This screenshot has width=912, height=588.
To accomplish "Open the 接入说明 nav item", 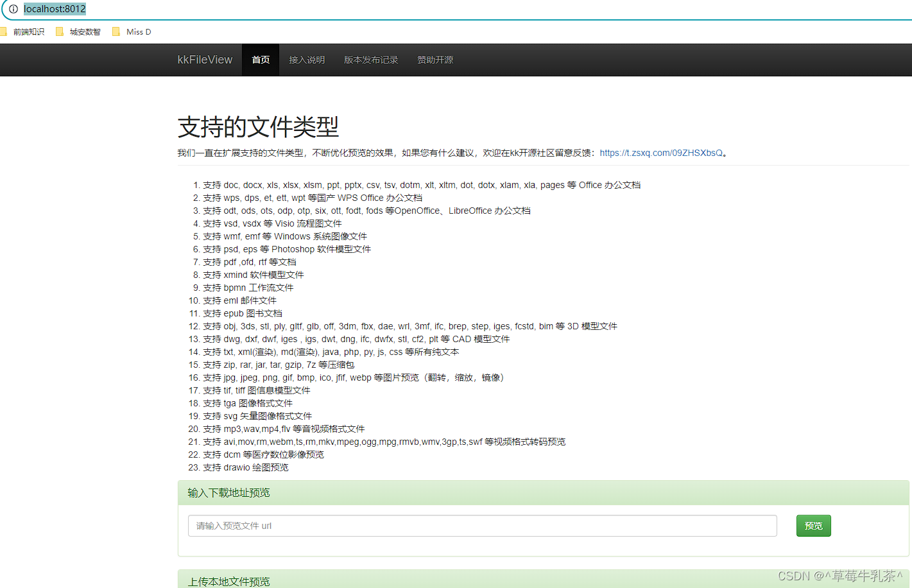I will 307,60.
